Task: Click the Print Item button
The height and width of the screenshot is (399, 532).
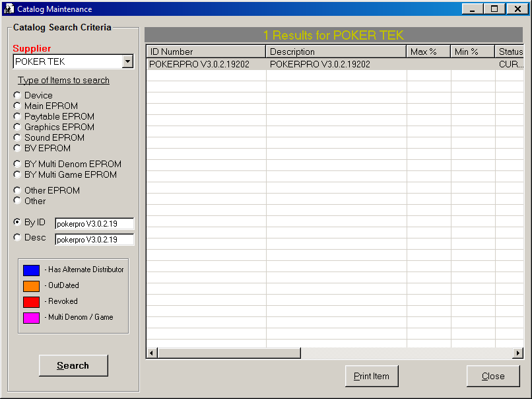Action: coord(372,377)
